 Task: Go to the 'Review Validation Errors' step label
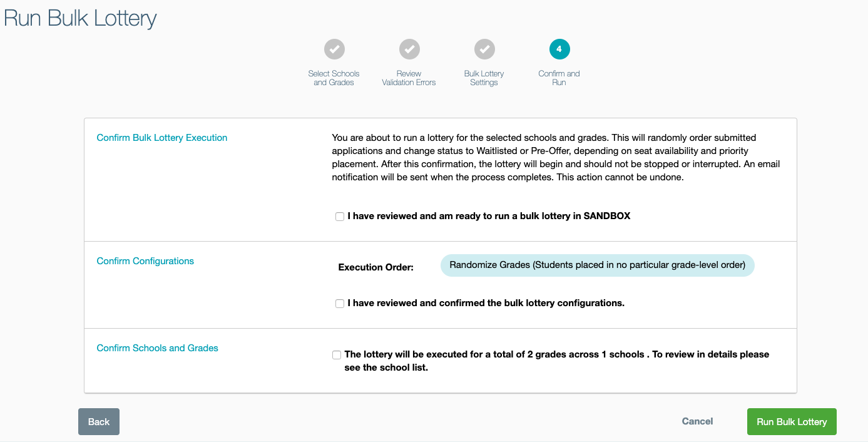(409, 78)
